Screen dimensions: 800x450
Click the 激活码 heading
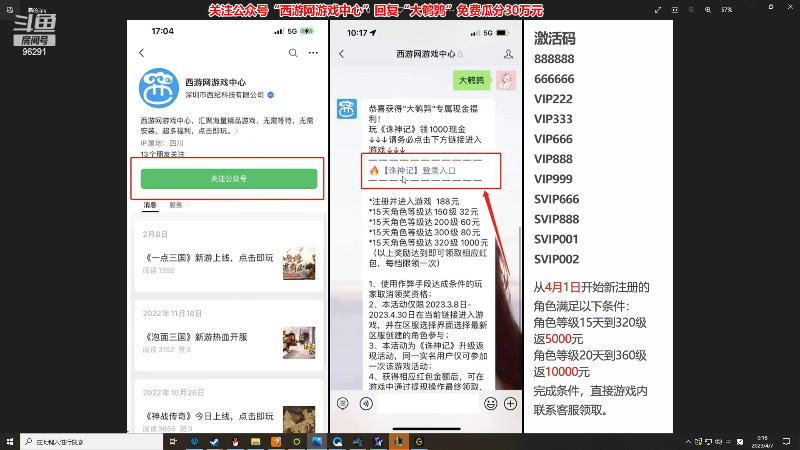pos(555,38)
